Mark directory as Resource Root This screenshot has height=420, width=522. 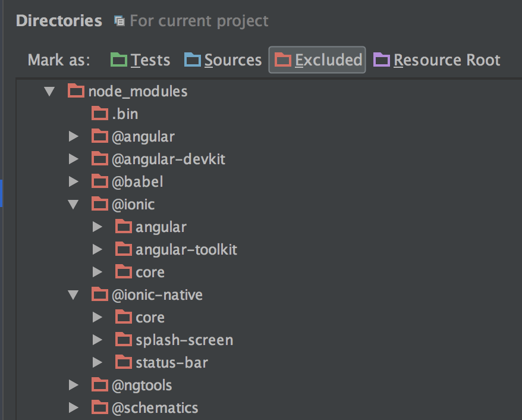[437, 60]
